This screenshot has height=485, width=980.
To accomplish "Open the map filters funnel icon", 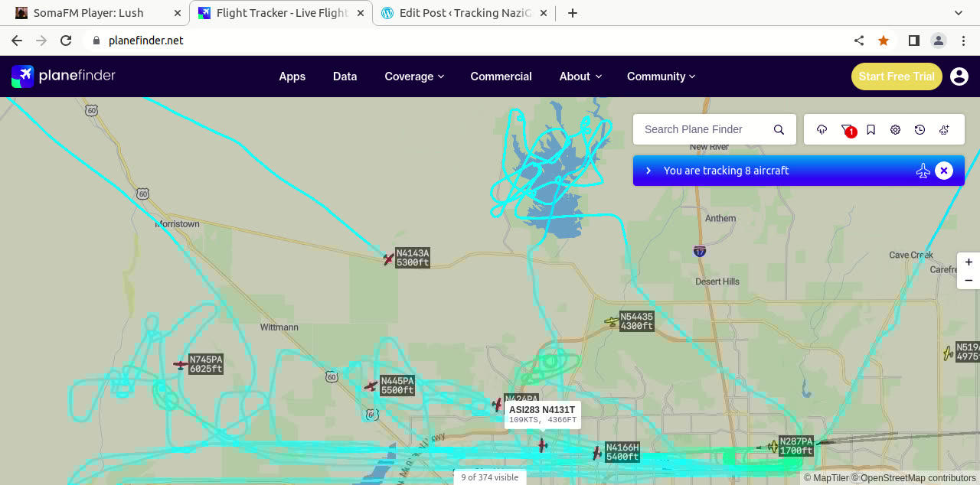I will pos(846,130).
